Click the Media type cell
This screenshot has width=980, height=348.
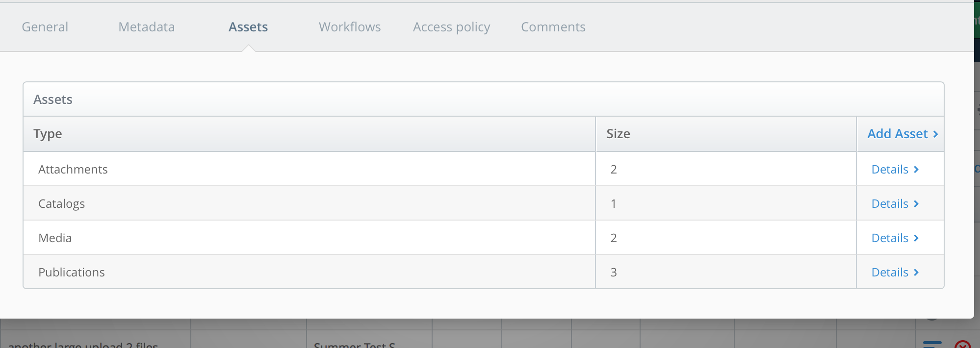coord(55,238)
